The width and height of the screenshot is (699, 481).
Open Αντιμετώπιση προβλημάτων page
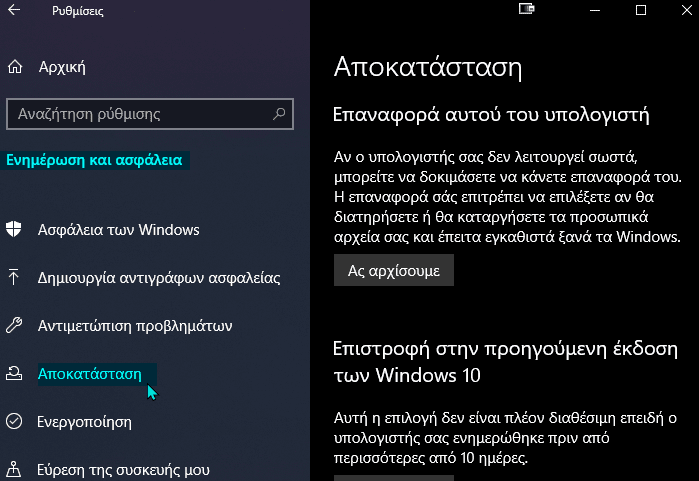[135, 326]
